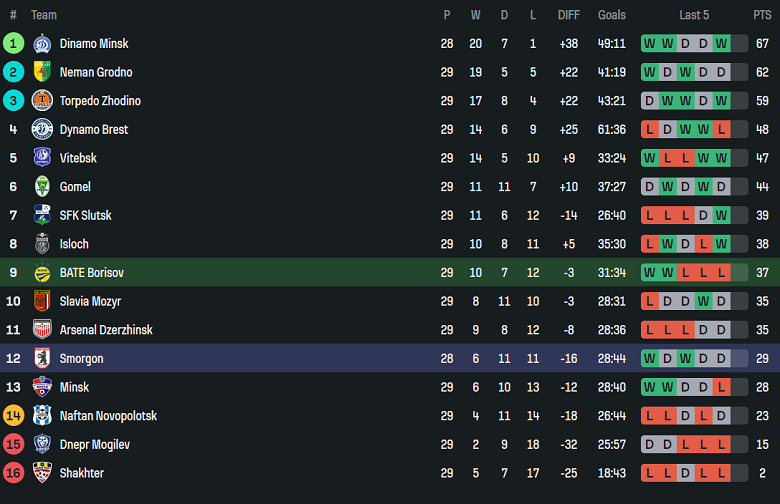Select the Isloch team name

(74, 244)
